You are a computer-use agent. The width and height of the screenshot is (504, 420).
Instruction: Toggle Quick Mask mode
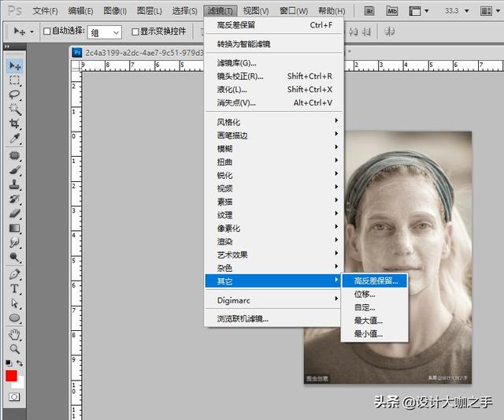click(x=14, y=397)
